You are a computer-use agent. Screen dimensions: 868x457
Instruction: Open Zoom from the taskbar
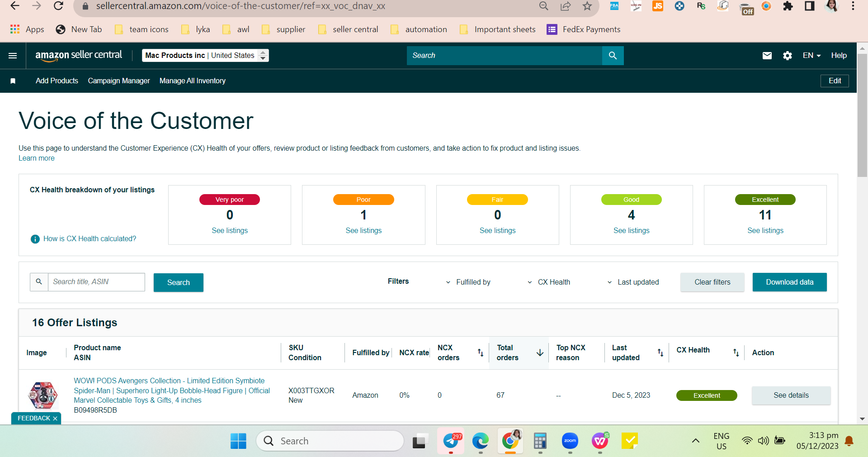[570, 441]
